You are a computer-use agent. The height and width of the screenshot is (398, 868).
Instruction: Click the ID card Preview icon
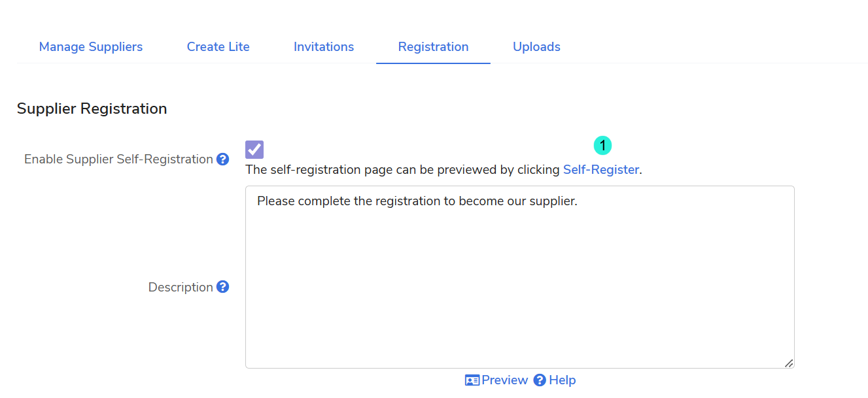(472, 380)
